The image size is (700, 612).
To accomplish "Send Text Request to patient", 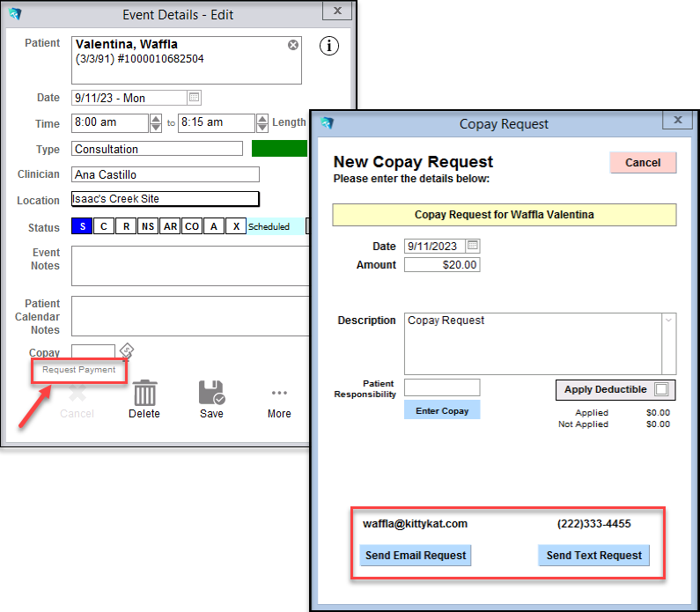I will click(x=593, y=556).
